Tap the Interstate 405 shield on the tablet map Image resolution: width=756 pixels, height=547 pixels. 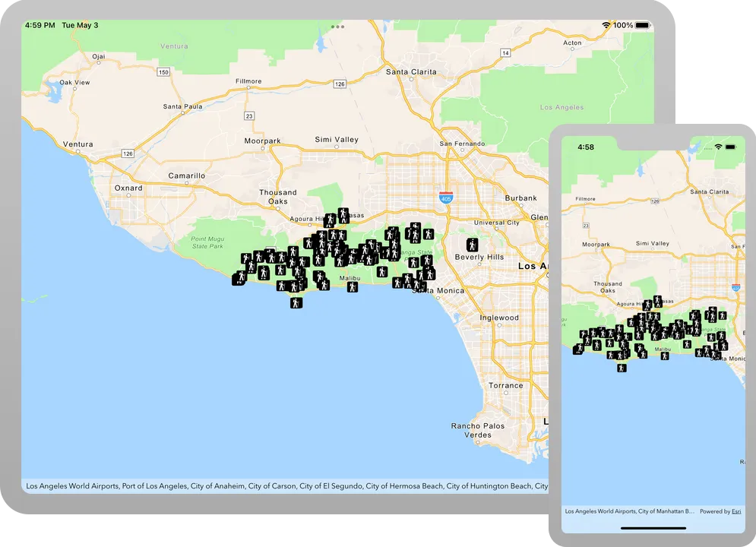(x=446, y=198)
